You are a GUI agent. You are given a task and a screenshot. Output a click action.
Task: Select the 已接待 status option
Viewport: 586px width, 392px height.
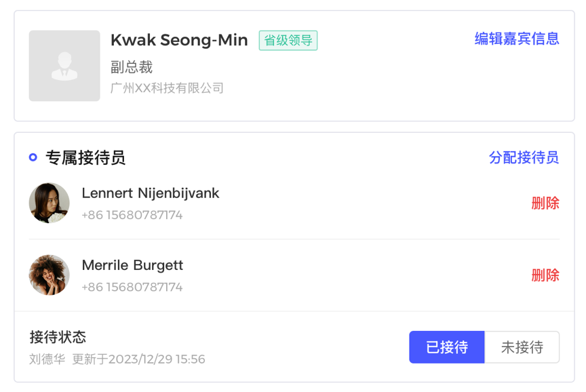[447, 347]
